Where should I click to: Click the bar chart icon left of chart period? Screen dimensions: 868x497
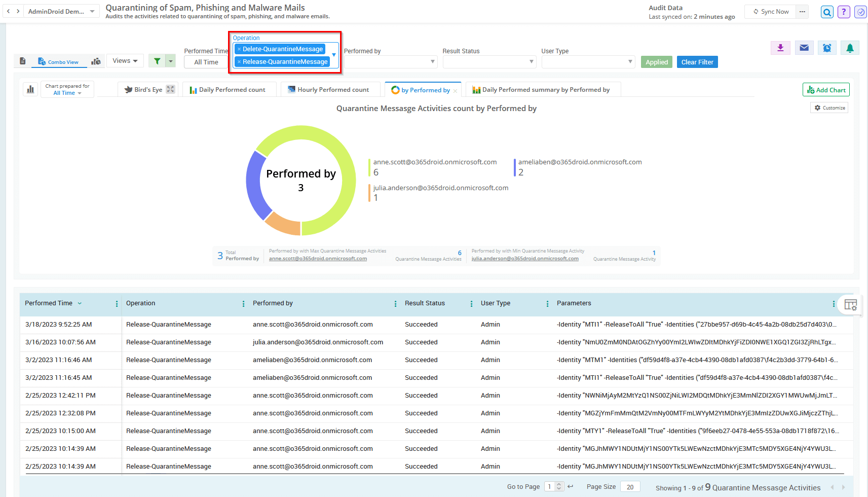pyautogui.click(x=30, y=89)
